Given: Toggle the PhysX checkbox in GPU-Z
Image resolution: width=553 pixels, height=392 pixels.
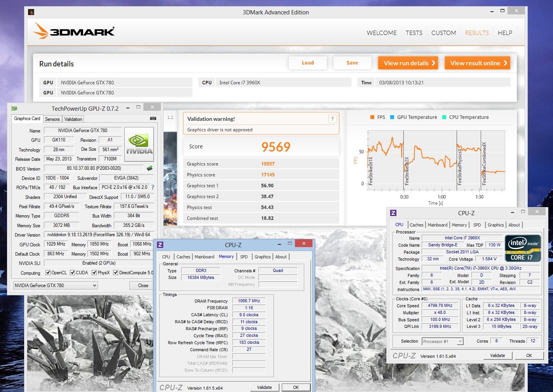Looking at the screenshot, I should [x=94, y=273].
